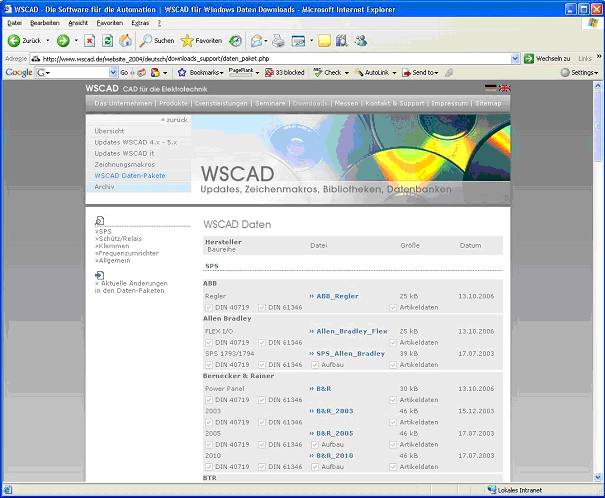
Task: Click inside Google toolbar search field
Action: pos(73,73)
